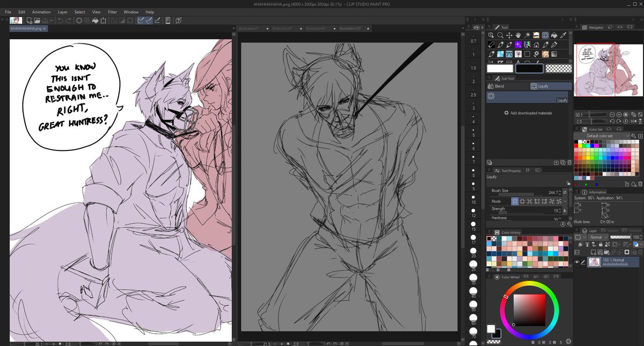644x346 pixels.
Task: Select the Hand pan tool
Action: click(518, 35)
